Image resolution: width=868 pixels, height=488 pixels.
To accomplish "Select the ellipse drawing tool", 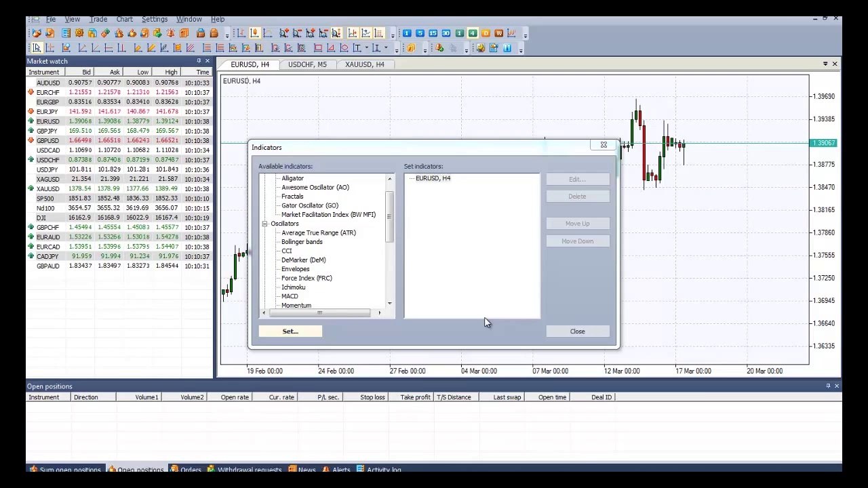I will click(x=344, y=47).
